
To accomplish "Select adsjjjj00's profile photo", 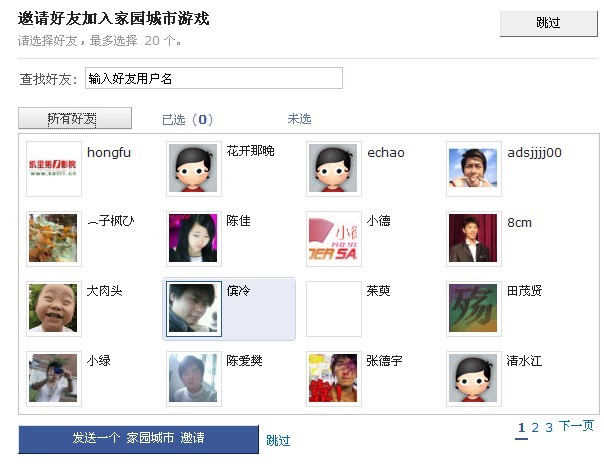I will click(473, 169).
